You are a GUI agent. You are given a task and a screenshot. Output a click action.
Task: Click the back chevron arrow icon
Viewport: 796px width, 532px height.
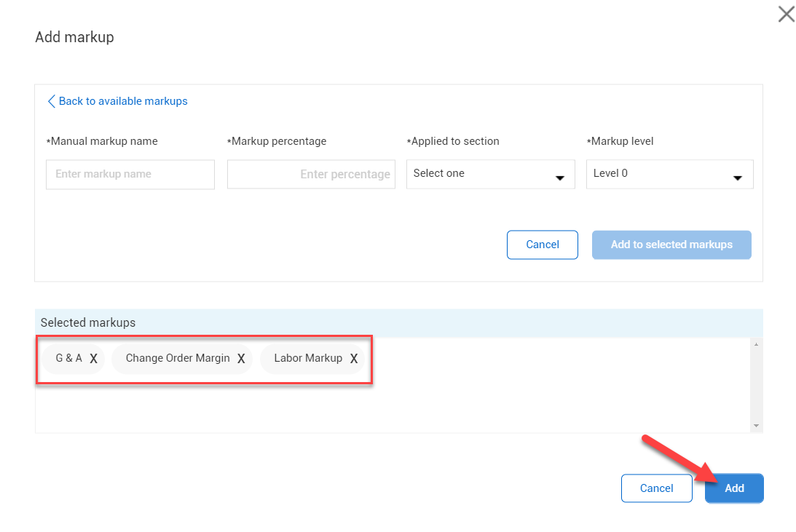coord(51,101)
